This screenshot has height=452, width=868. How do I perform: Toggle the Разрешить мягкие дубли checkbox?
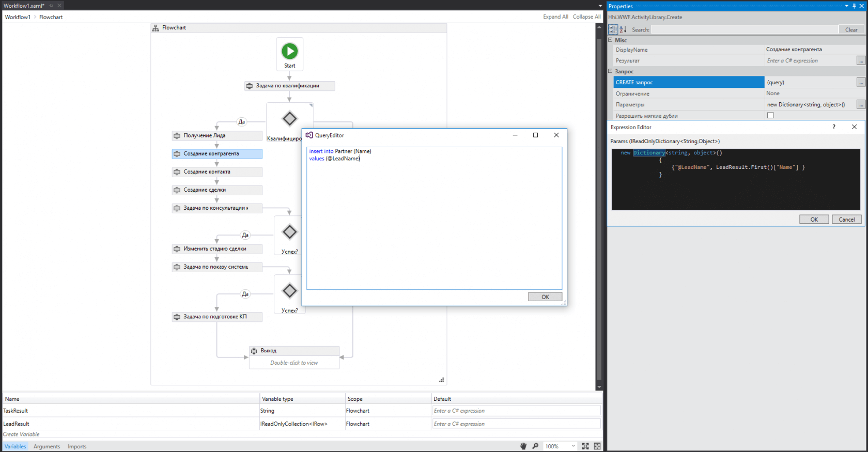tap(770, 115)
